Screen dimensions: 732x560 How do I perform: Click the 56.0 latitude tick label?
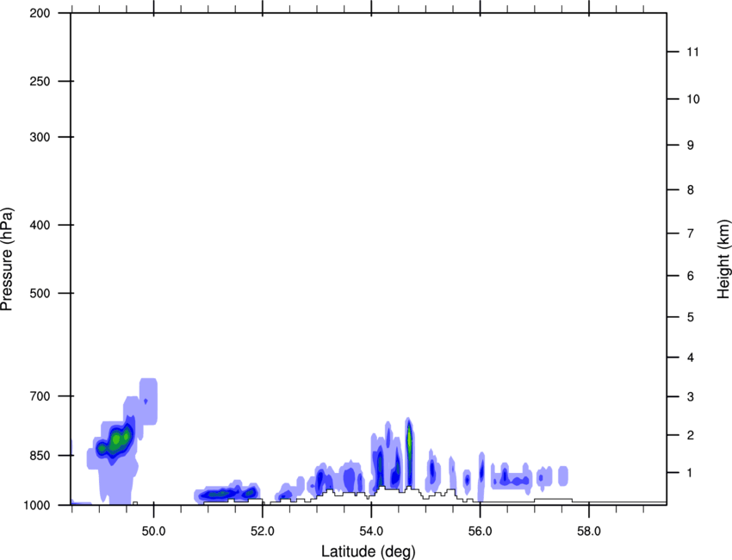[x=481, y=532]
